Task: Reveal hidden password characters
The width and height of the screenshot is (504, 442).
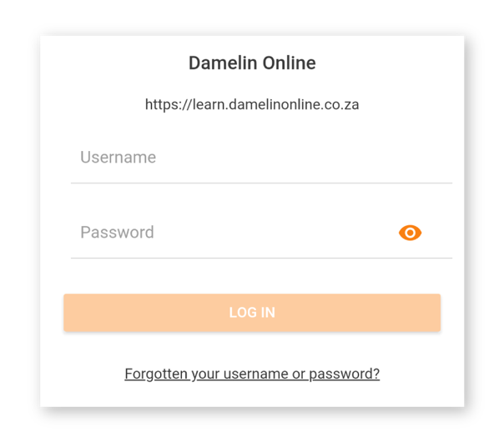Action: point(410,233)
